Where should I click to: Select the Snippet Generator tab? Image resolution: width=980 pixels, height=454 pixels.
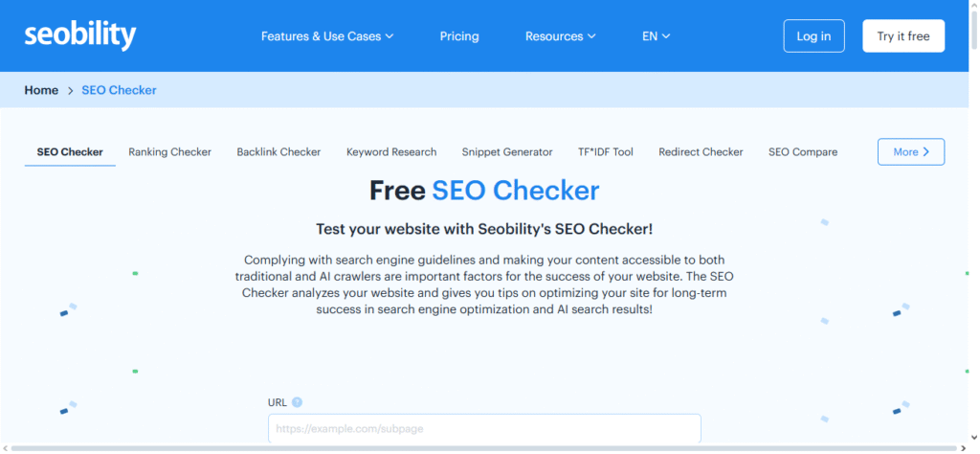click(507, 152)
